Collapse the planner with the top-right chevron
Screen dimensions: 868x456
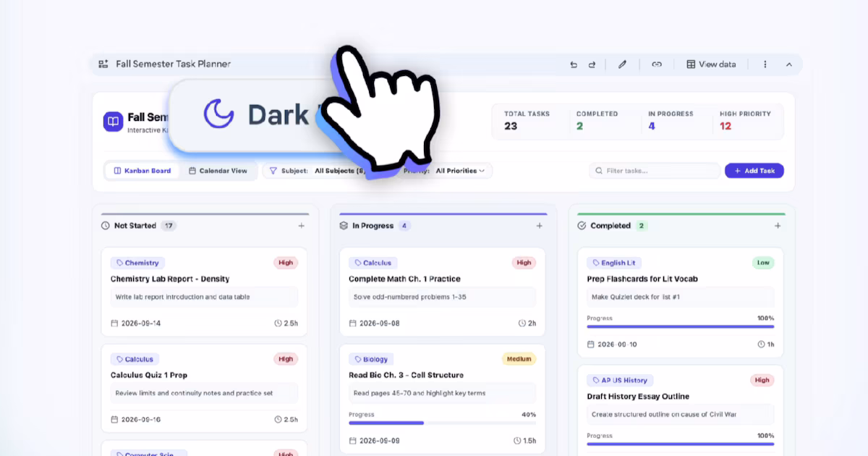pyautogui.click(x=789, y=64)
